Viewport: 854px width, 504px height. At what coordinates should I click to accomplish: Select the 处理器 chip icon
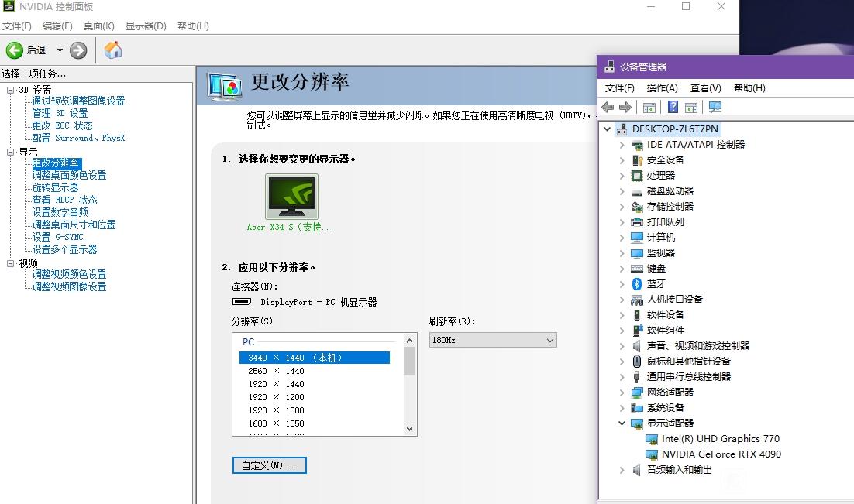point(637,175)
